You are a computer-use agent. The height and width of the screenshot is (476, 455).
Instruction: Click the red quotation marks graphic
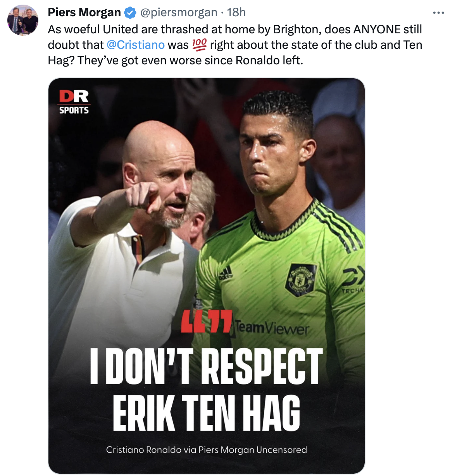point(207,321)
